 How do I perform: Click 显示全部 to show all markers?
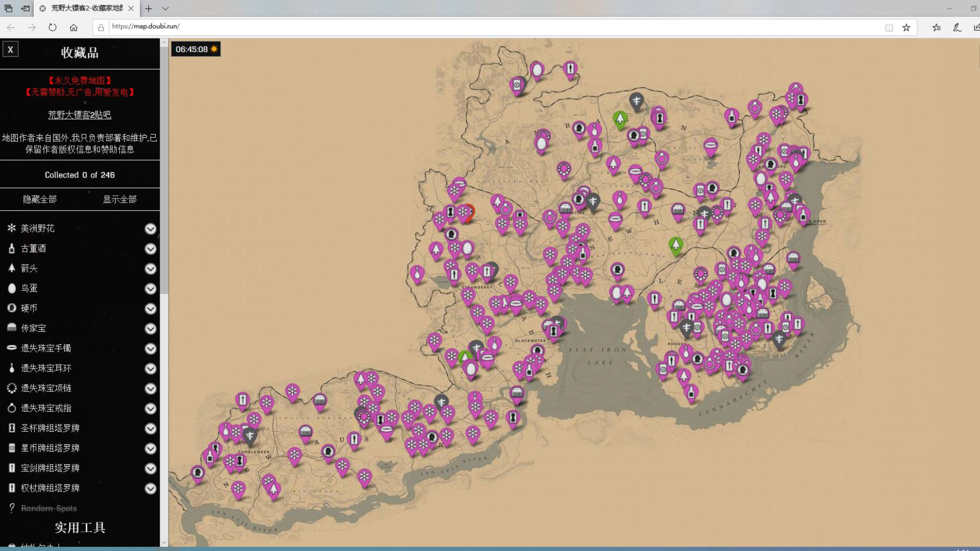click(x=120, y=199)
